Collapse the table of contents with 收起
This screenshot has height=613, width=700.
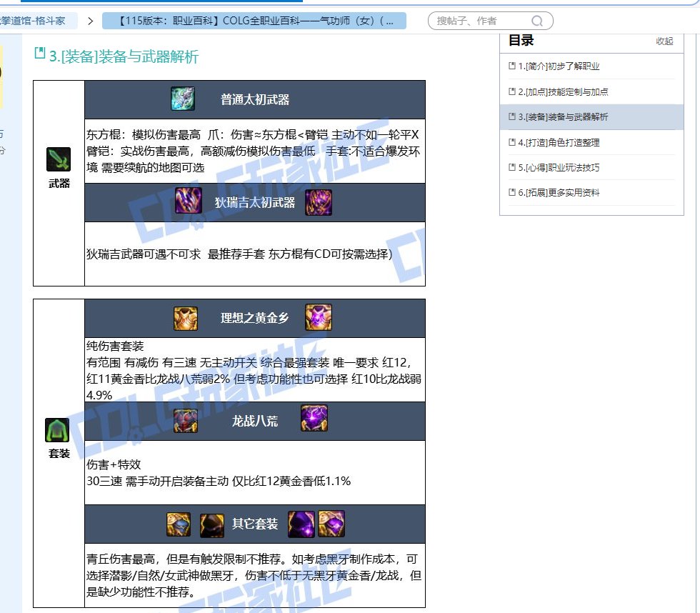click(664, 41)
